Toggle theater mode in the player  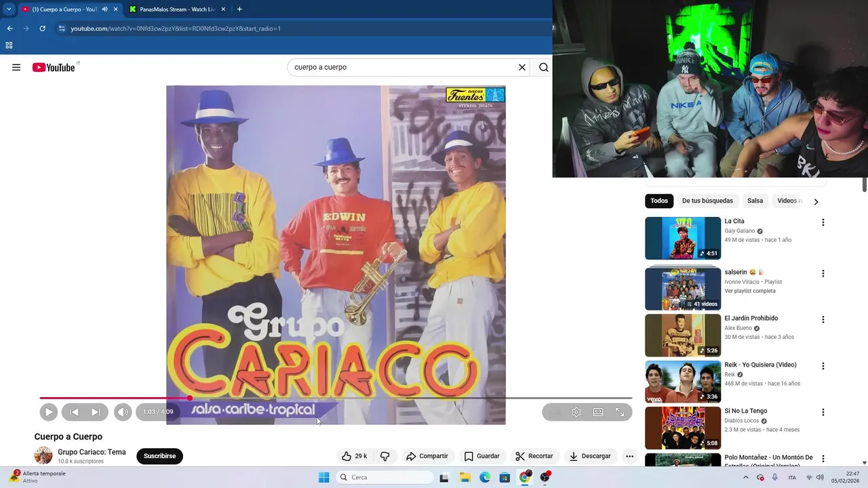click(x=598, y=411)
